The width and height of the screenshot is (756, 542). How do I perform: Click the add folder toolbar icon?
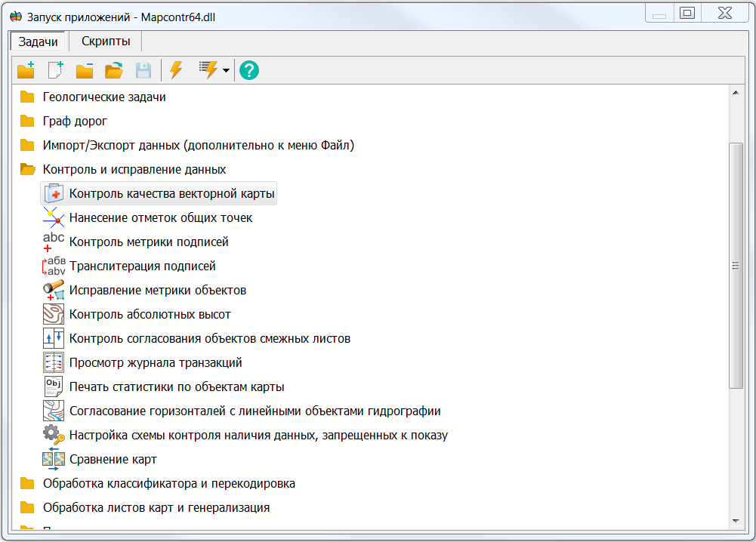coord(26,70)
